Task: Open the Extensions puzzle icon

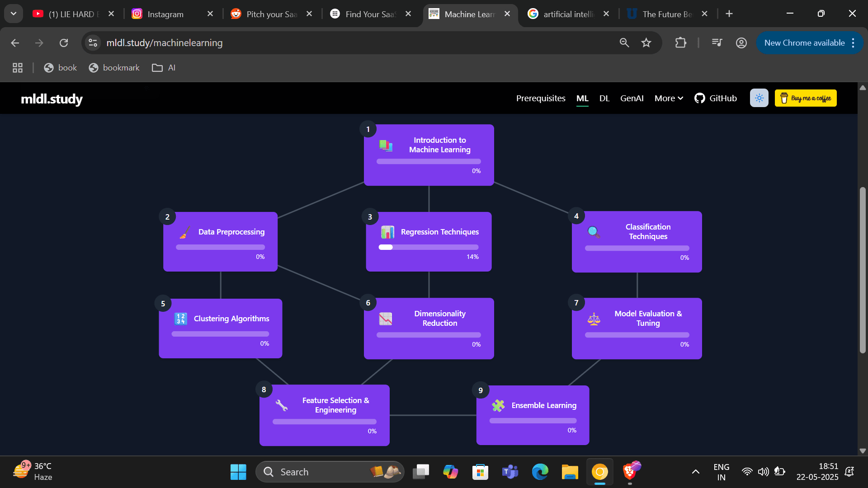Action: [x=680, y=43]
